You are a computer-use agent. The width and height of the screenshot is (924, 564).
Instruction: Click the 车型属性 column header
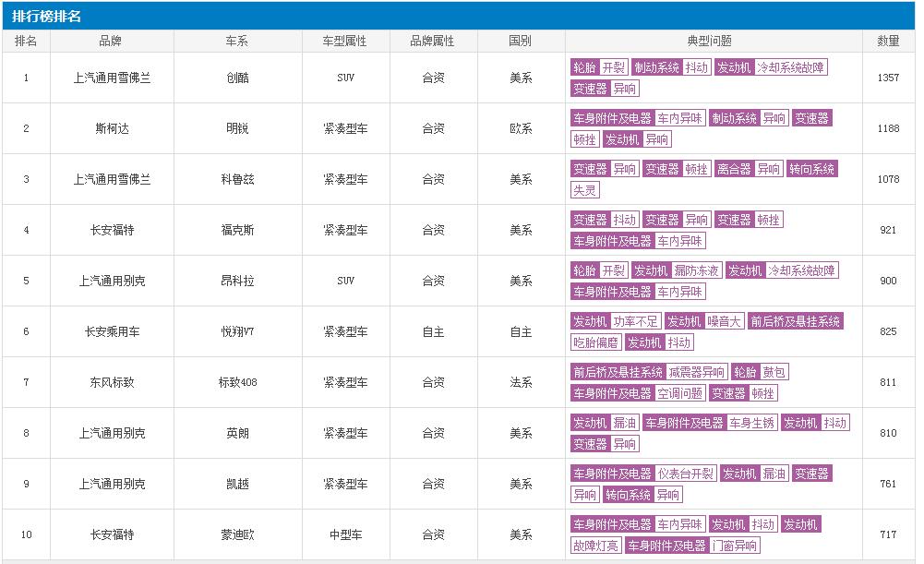point(344,41)
